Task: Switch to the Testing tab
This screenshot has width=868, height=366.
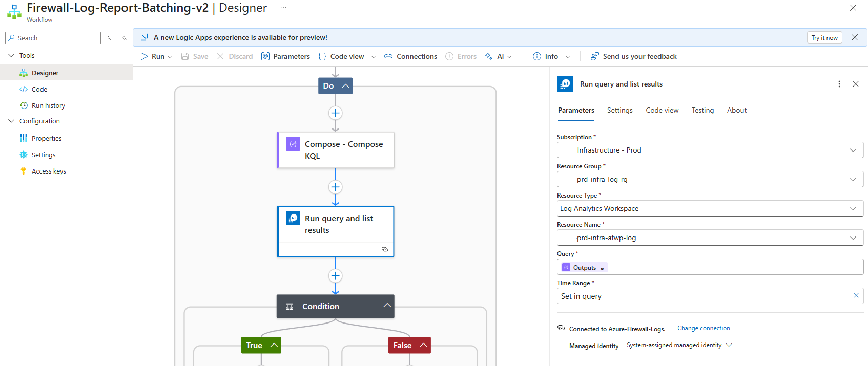Action: tap(702, 110)
